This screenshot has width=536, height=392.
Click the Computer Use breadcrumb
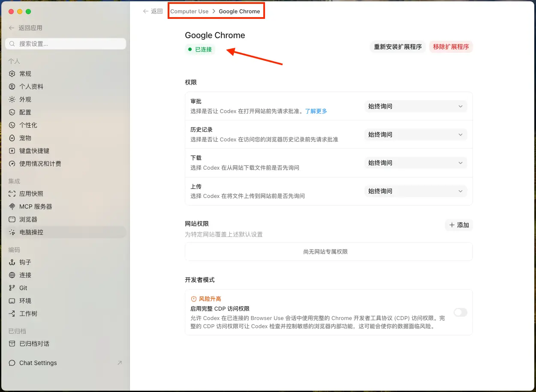(189, 12)
